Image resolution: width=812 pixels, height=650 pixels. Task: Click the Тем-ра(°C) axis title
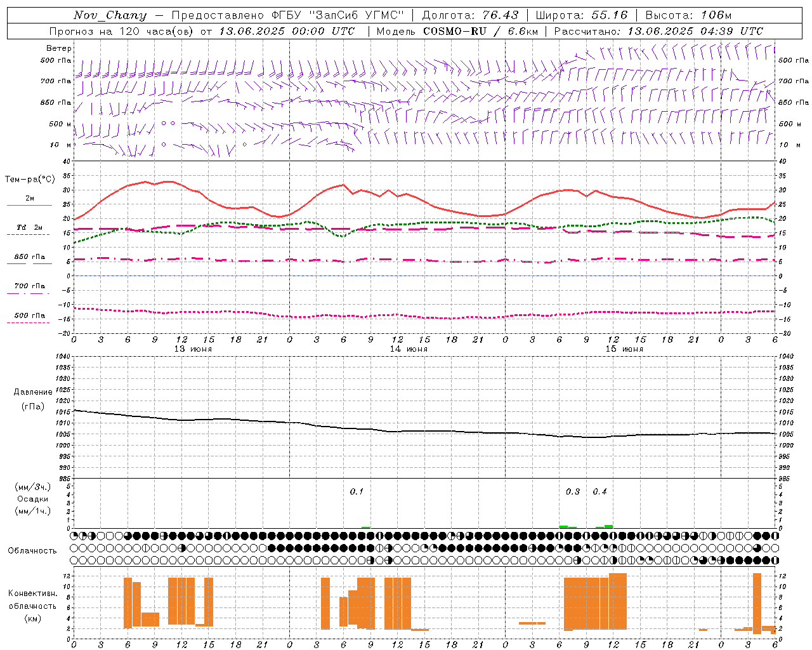[x=30, y=180]
